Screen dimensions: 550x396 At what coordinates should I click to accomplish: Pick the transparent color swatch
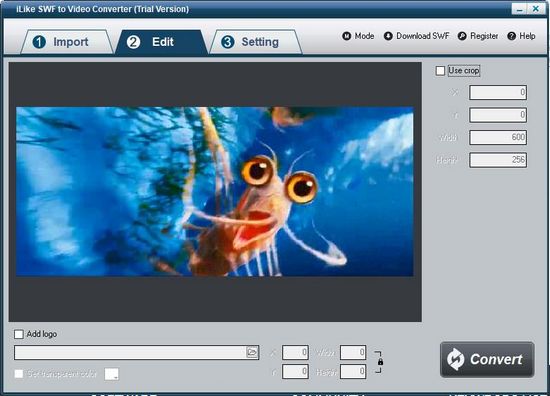tap(112, 374)
